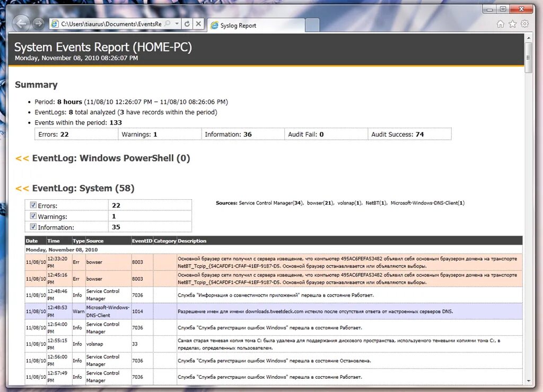543x392 pixels.
Task: Click the Warnings: 1 summary cell
Action: [160, 134]
